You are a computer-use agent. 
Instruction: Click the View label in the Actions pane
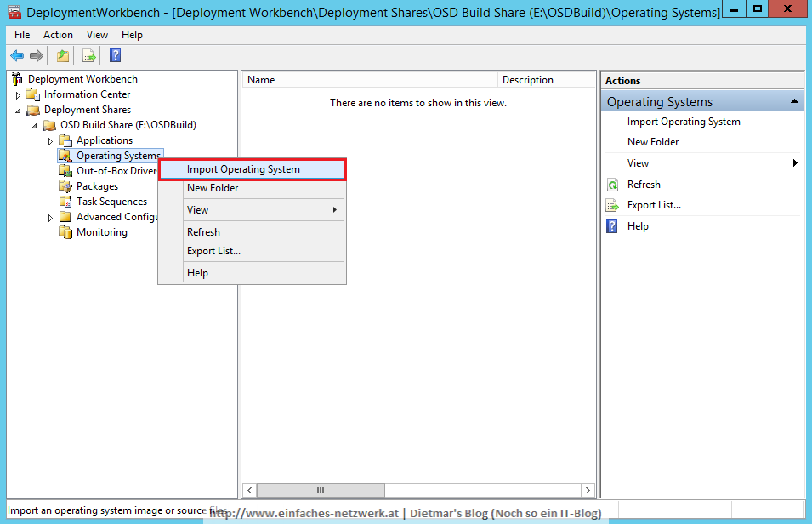coord(638,163)
